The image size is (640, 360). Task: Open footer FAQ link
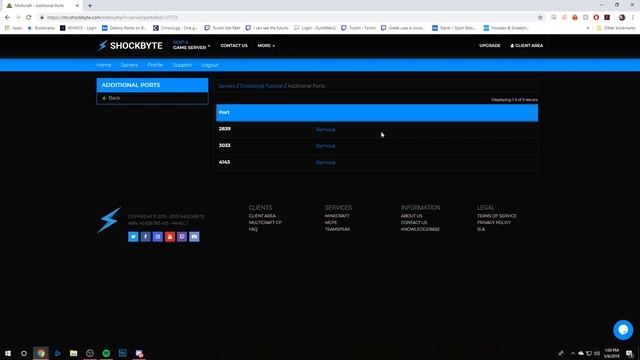253,229
